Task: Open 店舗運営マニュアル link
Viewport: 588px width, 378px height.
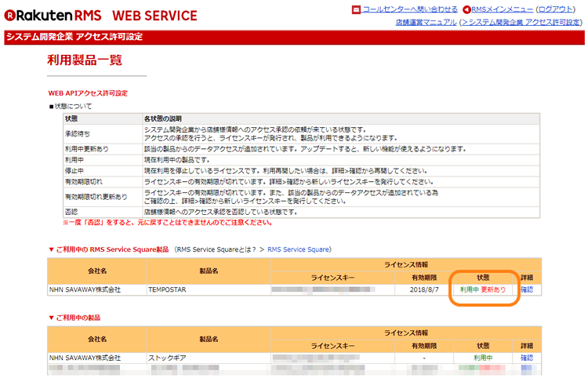Action: pyautogui.click(x=426, y=22)
